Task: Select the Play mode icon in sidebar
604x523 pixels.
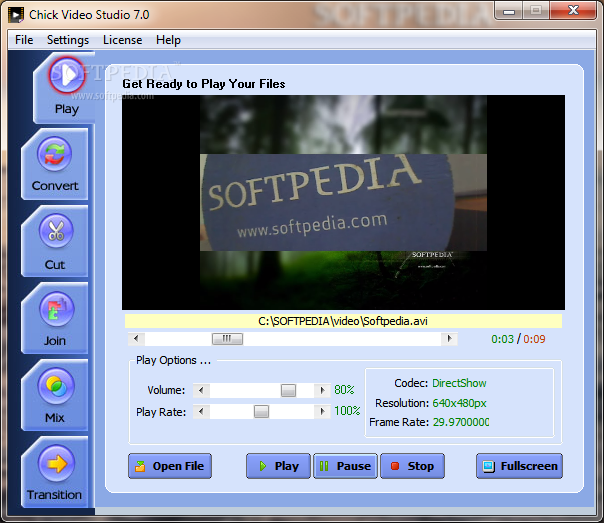Action: 66,75
